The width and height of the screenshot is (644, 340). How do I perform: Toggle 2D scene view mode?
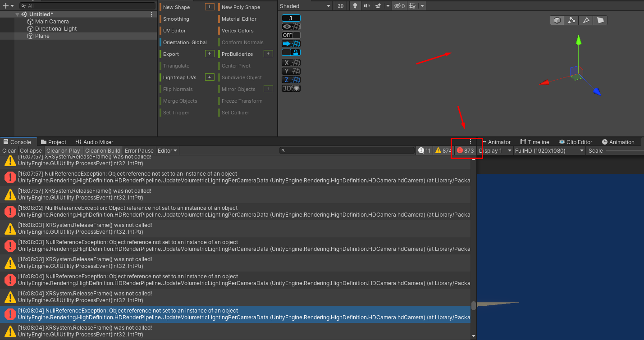click(341, 6)
